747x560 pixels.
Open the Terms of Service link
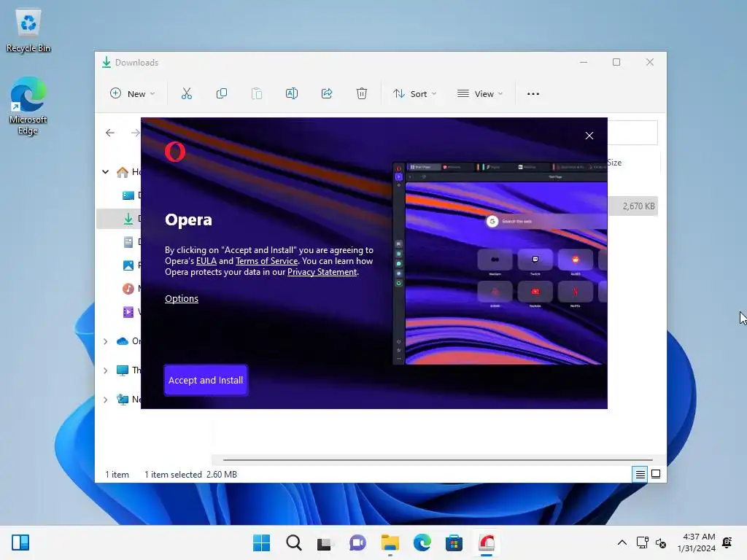coord(266,261)
